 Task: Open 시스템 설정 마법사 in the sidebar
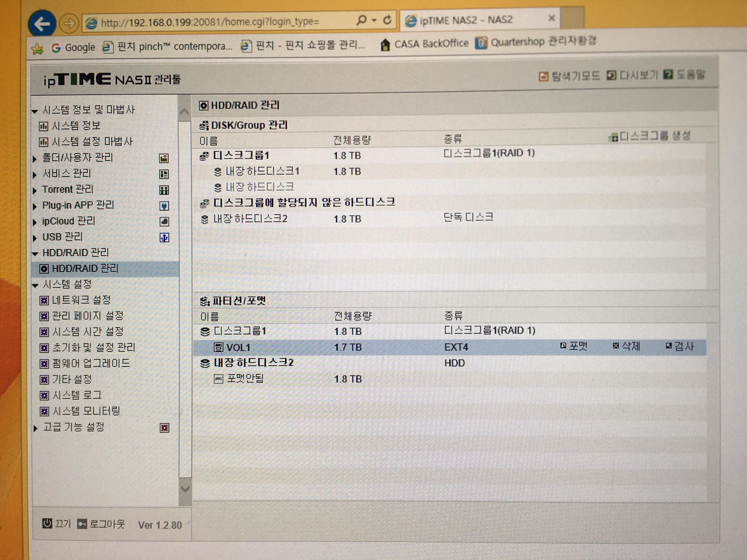86,141
